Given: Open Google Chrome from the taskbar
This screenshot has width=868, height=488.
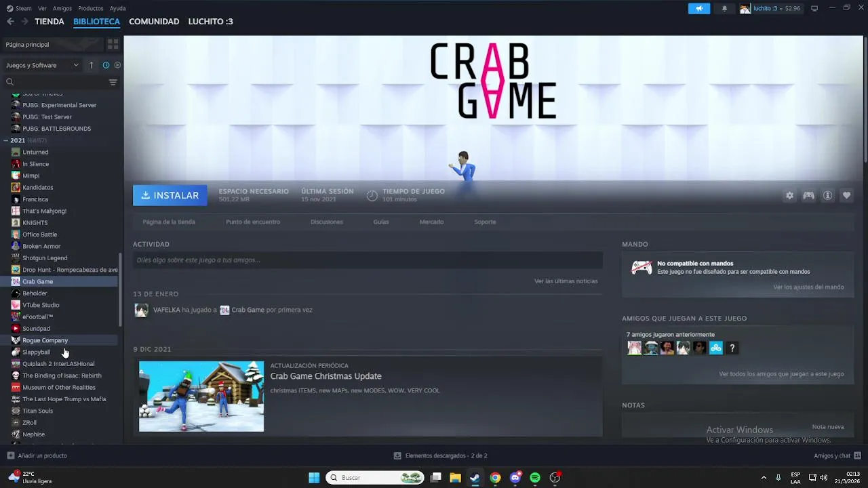Looking at the screenshot, I should point(495,478).
